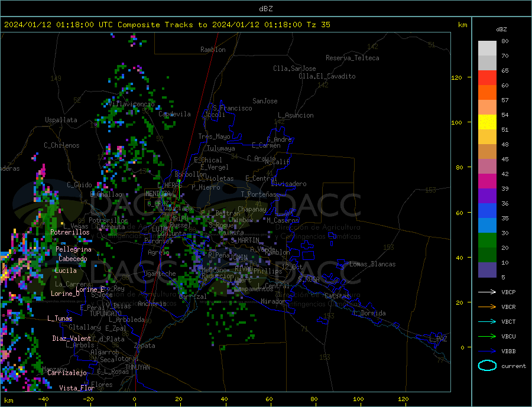Click the C_Chilenos place label
The width and height of the screenshot is (532, 407).
pos(61,145)
